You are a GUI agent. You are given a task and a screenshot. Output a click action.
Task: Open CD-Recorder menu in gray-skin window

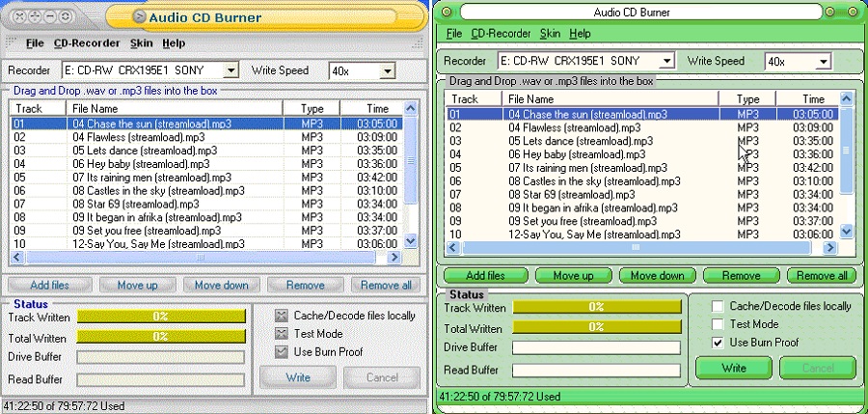87,43
